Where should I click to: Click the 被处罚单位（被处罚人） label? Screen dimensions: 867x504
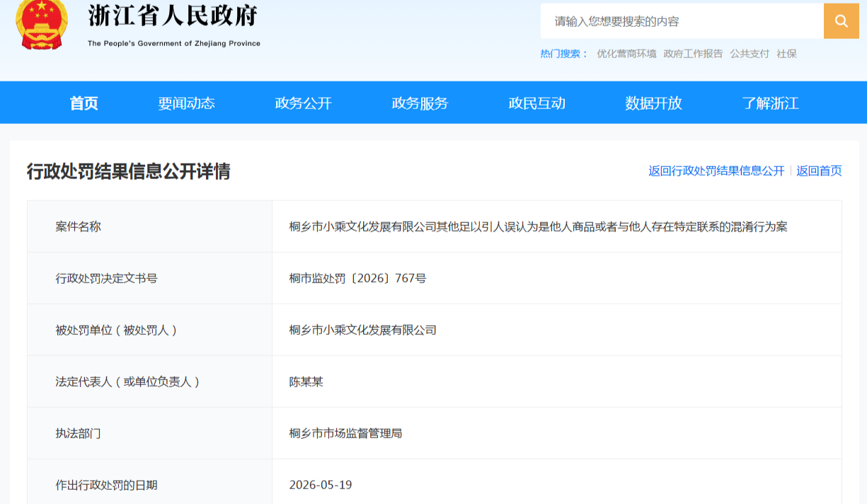pos(116,330)
